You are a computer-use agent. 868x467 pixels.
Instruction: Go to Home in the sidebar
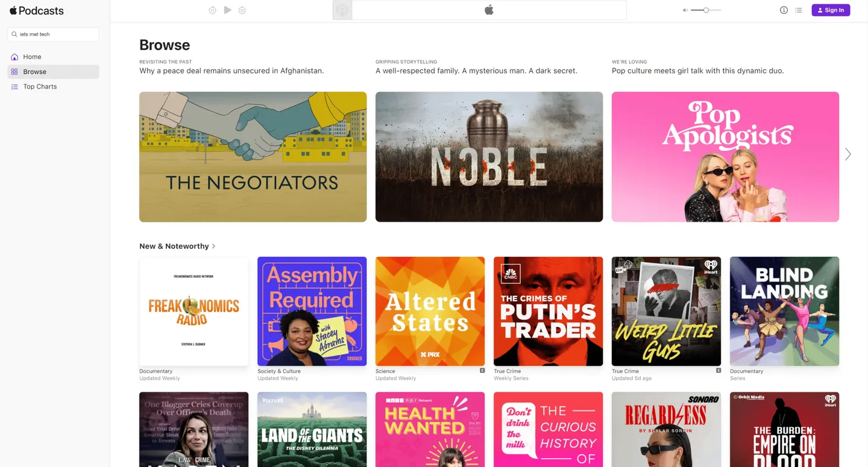pos(53,57)
